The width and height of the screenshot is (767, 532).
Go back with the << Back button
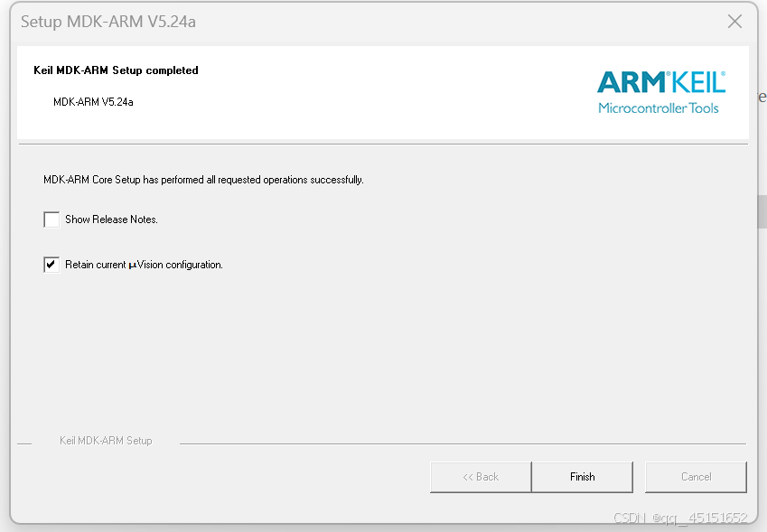pos(481,477)
